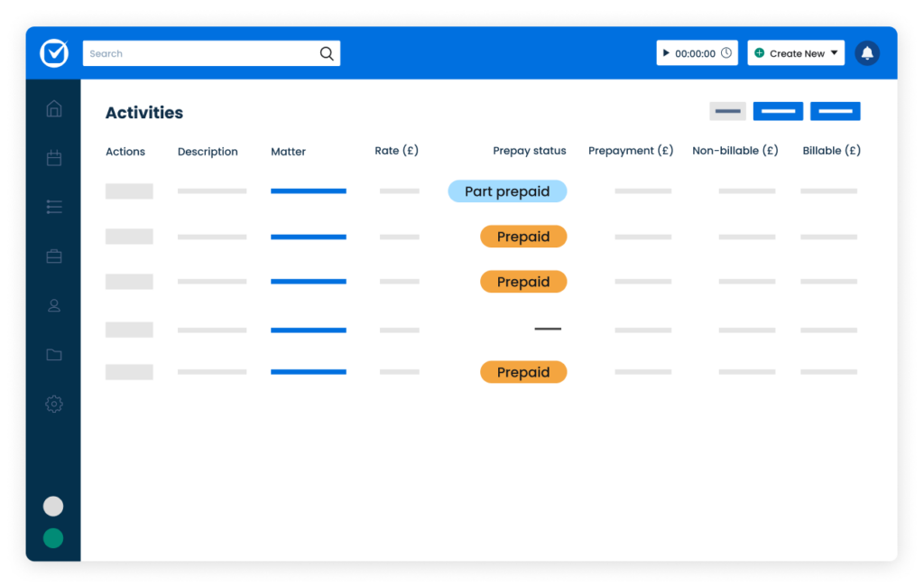Click the Part prepaid status badge
Image resolution: width=924 pixels, height=587 pixels.
click(x=507, y=191)
